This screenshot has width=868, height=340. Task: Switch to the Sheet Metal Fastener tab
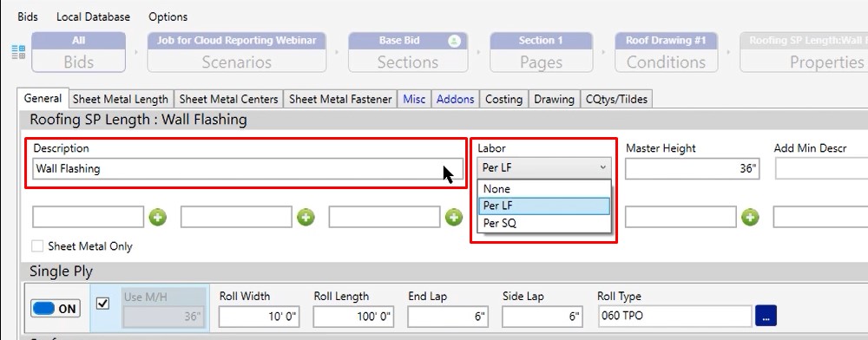pyautogui.click(x=340, y=99)
